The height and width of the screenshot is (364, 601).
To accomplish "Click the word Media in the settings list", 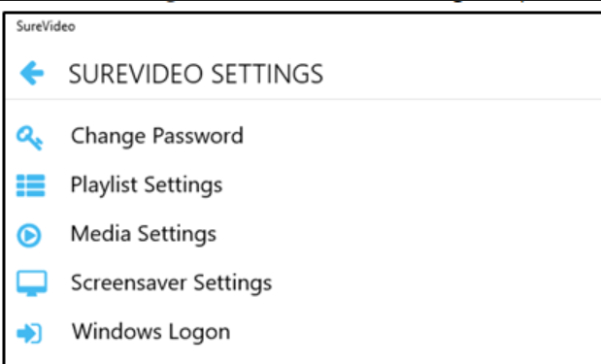I will click(x=100, y=233).
